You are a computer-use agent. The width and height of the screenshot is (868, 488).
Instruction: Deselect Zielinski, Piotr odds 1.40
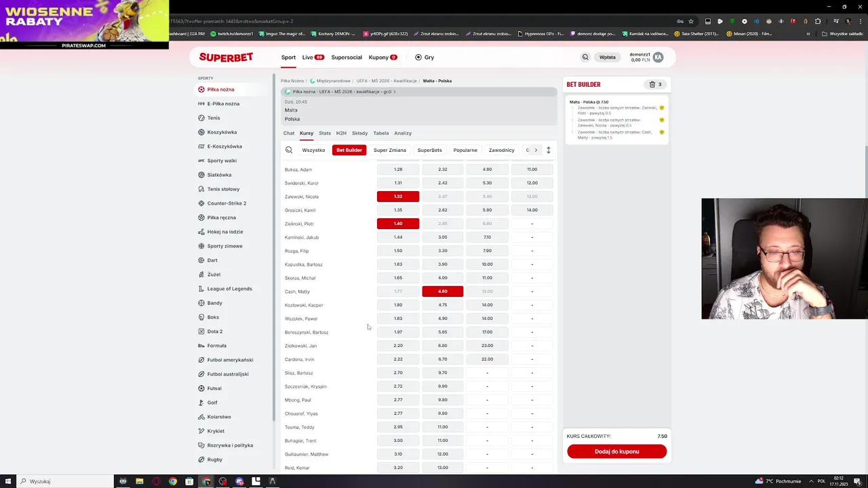click(x=398, y=224)
